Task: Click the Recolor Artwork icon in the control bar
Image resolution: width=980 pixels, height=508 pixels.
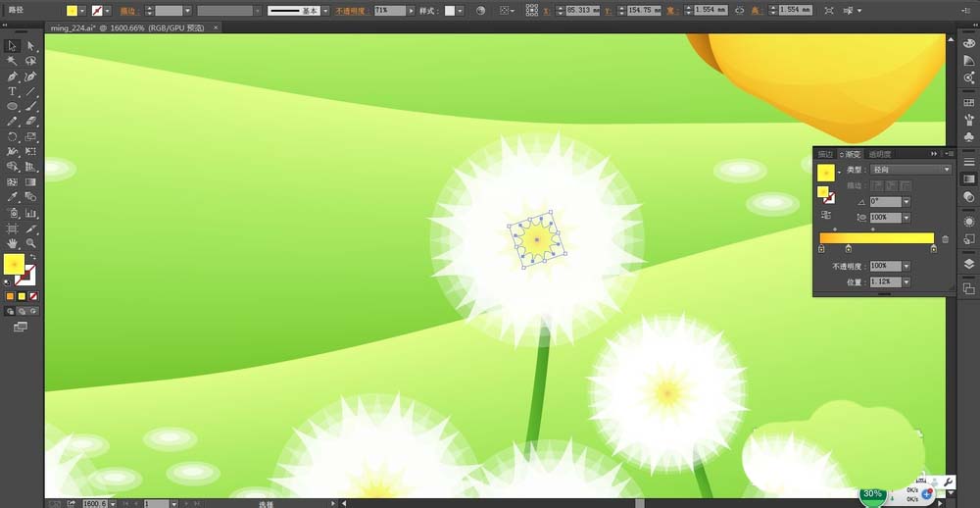Action: tap(480, 11)
